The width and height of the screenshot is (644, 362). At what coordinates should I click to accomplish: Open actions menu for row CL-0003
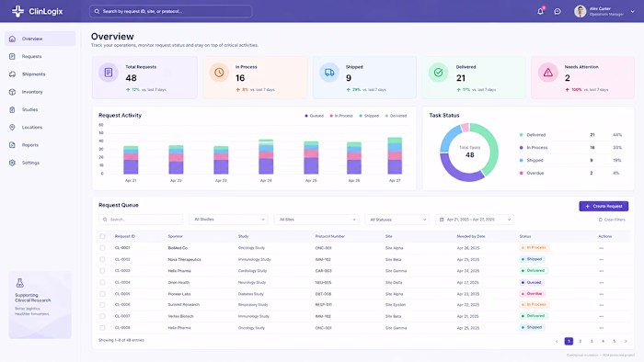pos(602,271)
